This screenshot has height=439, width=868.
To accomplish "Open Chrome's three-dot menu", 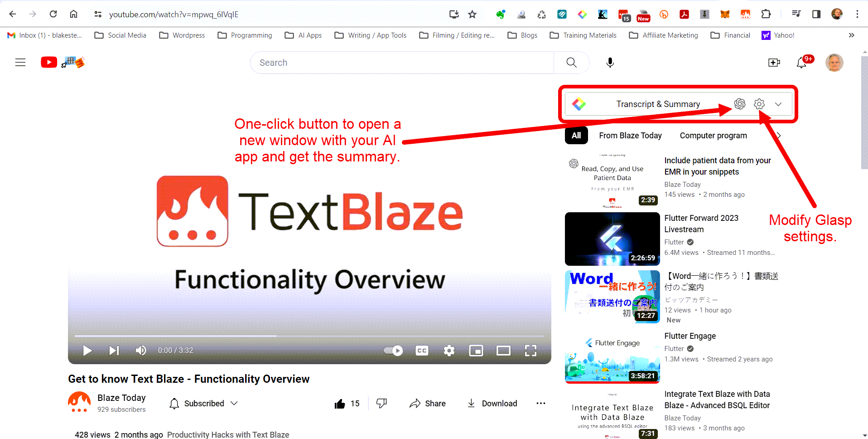I will 857,14.
